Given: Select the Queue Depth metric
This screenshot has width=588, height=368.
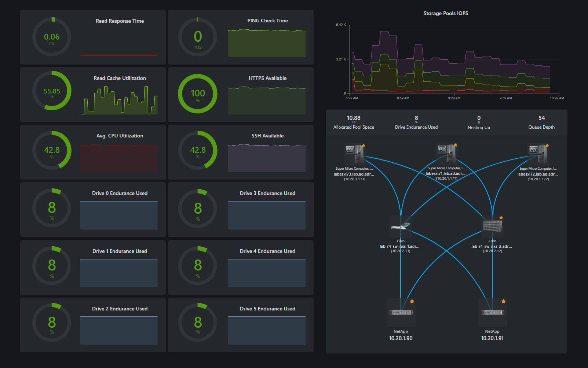Looking at the screenshot, I should tap(541, 122).
